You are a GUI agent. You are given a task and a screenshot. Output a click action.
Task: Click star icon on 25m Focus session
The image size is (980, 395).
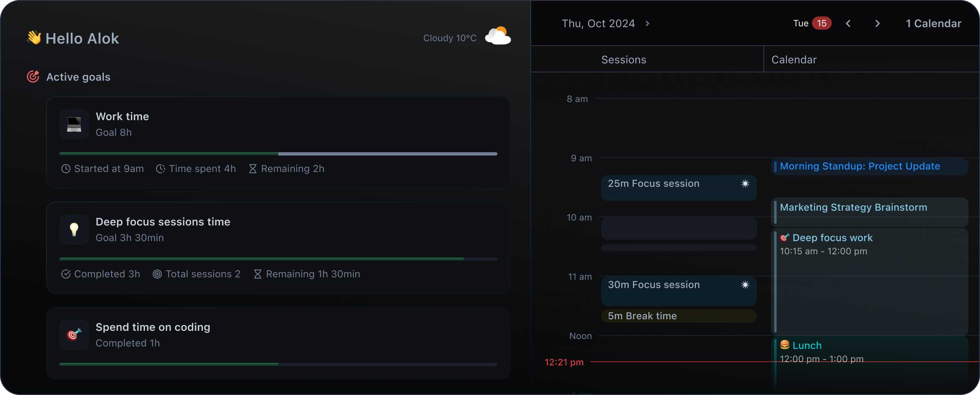pos(745,184)
